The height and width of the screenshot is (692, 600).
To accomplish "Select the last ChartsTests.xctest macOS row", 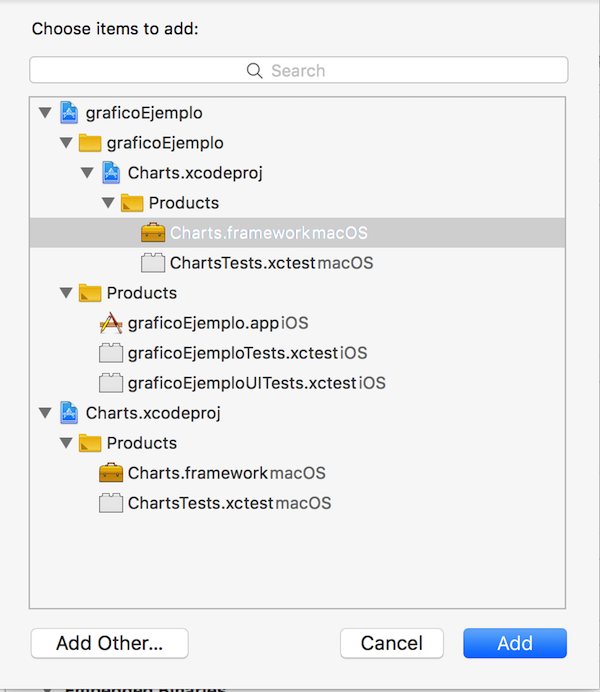I will (228, 503).
